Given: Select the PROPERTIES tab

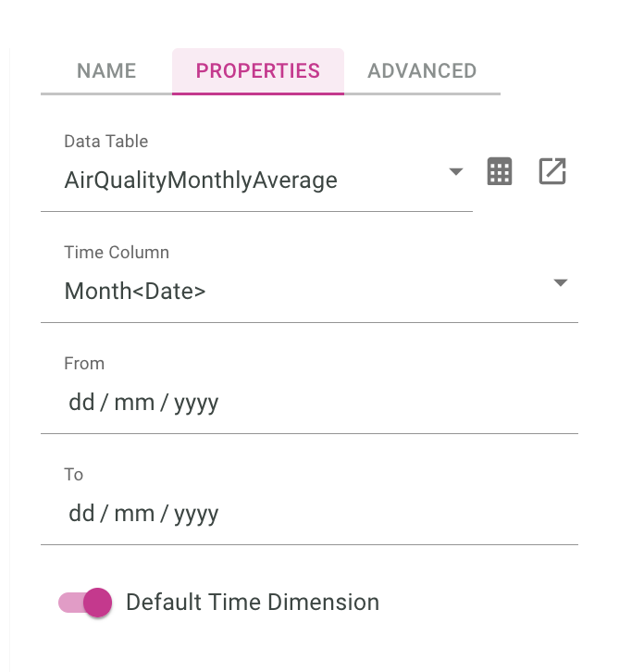Looking at the screenshot, I should 258,71.
